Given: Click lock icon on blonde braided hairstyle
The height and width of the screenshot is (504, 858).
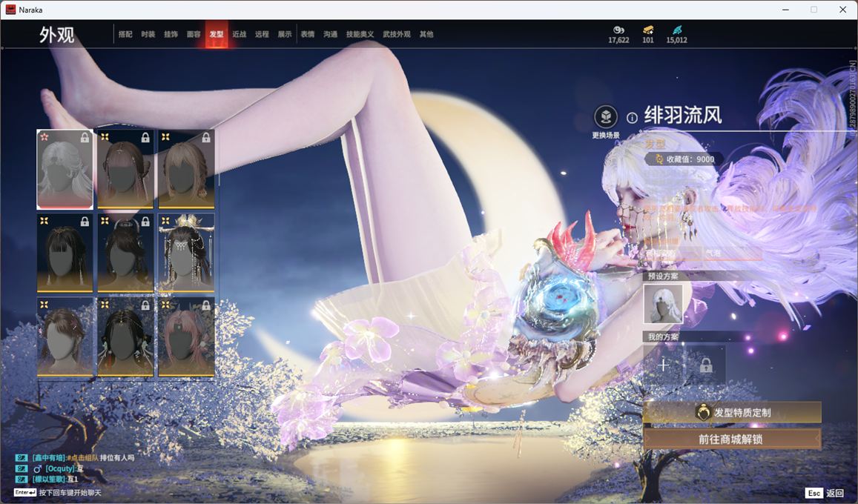Looking at the screenshot, I should point(206,138).
